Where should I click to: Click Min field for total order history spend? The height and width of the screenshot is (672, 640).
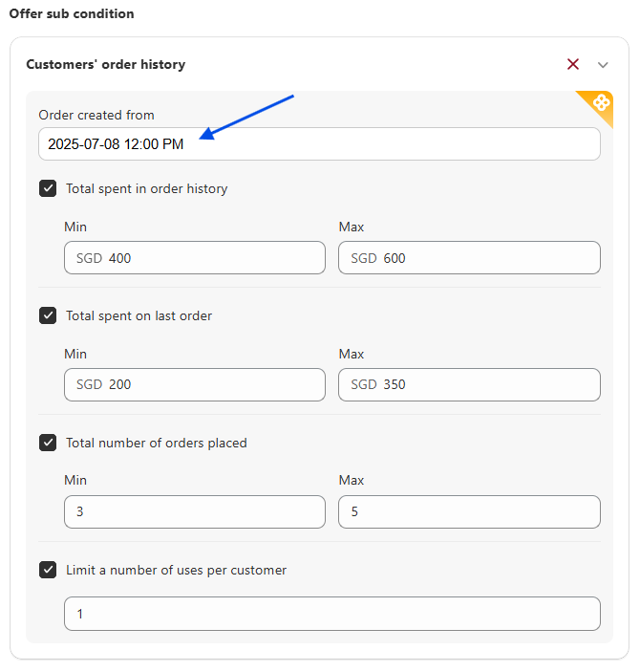(195, 258)
